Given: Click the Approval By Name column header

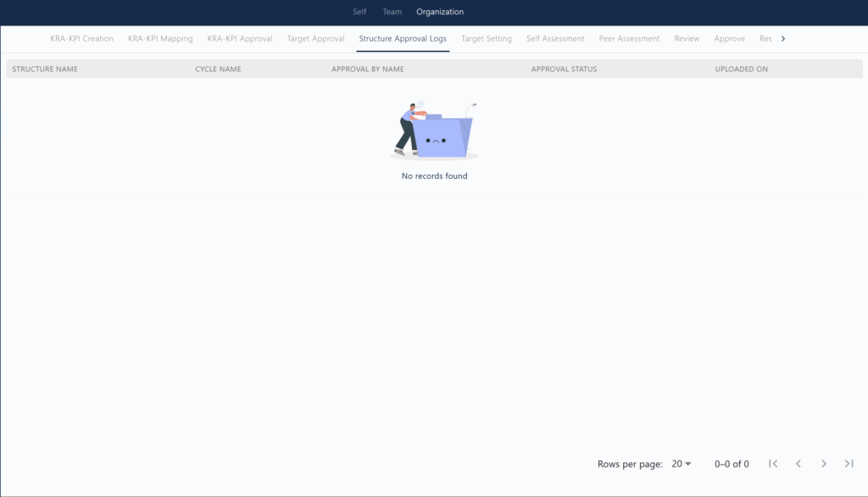Looking at the screenshot, I should [368, 70].
